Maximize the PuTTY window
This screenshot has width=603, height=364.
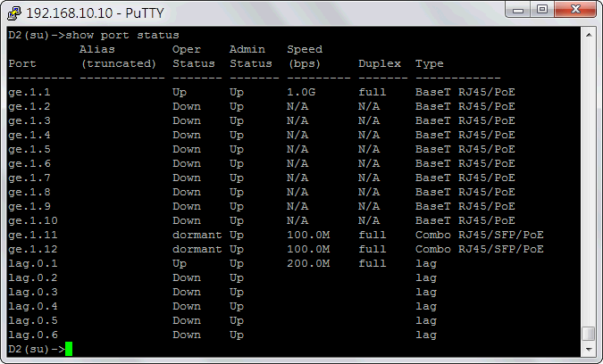(542, 10)
